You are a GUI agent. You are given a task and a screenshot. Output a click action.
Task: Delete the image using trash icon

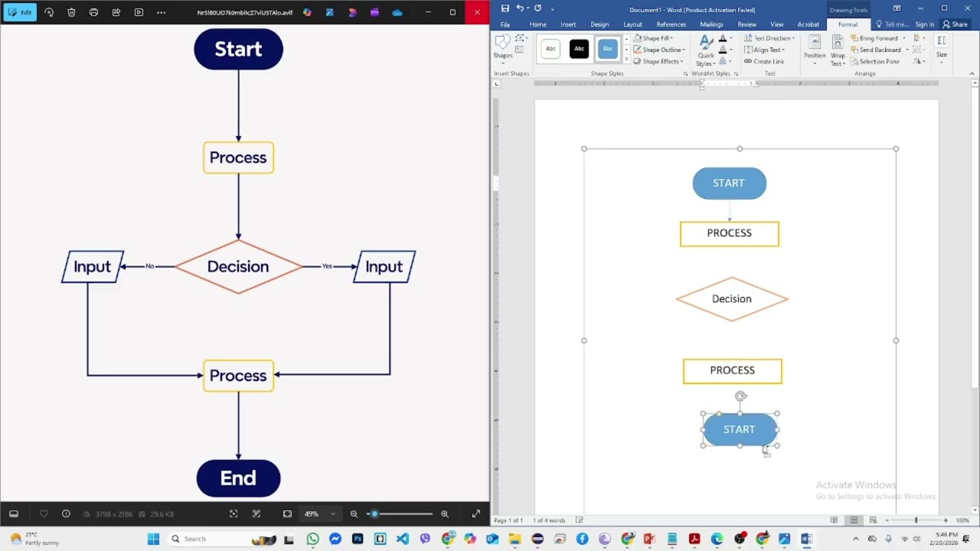click(x=71, y=12)
